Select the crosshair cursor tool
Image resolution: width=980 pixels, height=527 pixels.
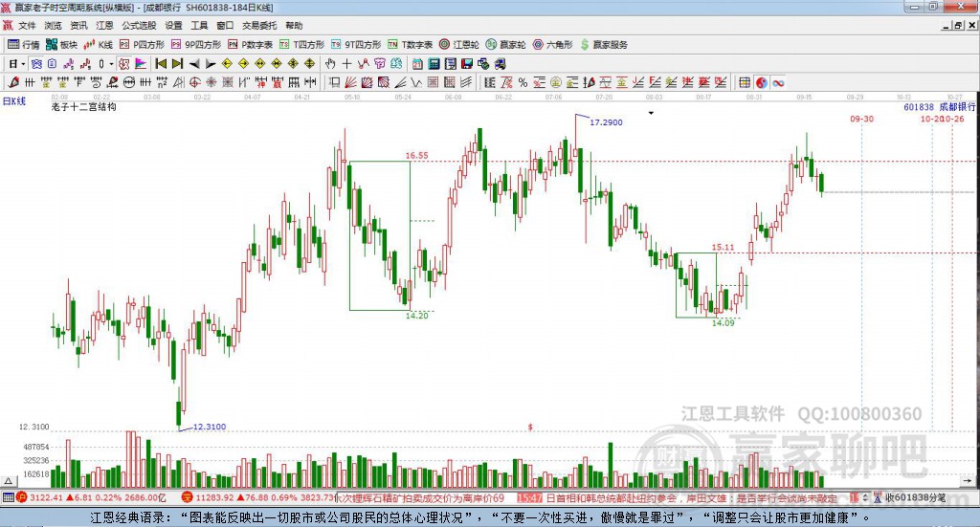click(x=346, y=64)
